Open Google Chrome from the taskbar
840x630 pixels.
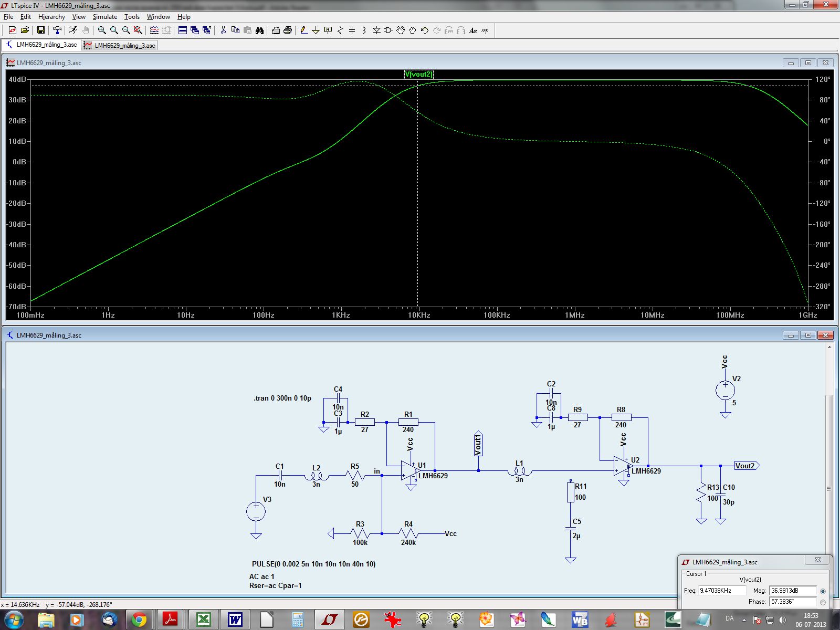click(139, 619)
